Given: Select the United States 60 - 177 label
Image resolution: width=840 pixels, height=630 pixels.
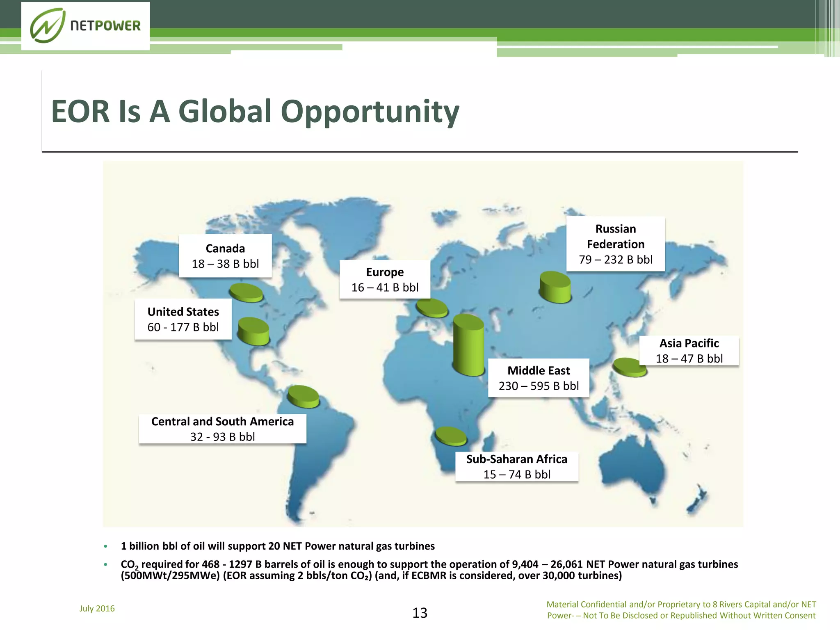Looking at the screenshot, I should tap(183, 320).
